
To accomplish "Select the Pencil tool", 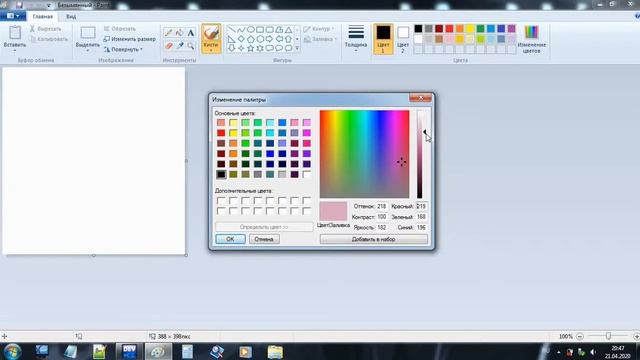I will [x=168, y=33].
